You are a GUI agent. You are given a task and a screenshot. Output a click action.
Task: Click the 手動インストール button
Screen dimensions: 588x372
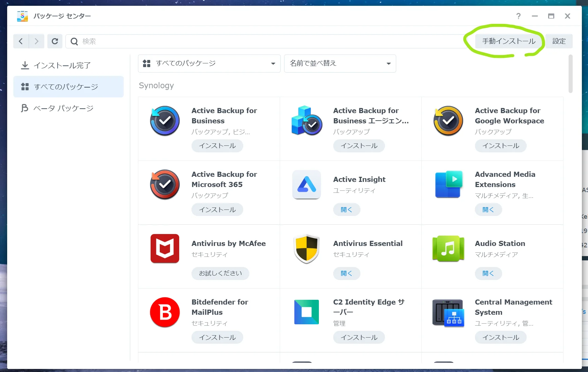[x=509, y=41]
